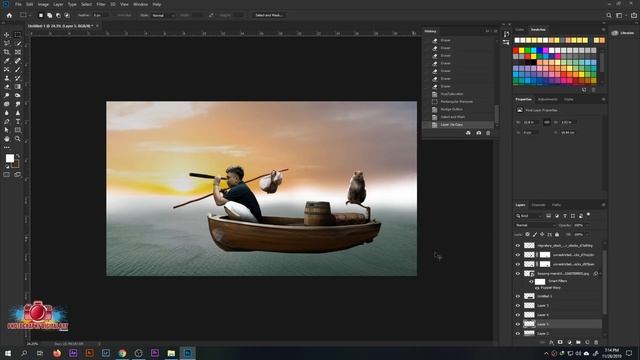
Task: Select the Layer Via Copy history state
Action: click(x=459, y=124)
